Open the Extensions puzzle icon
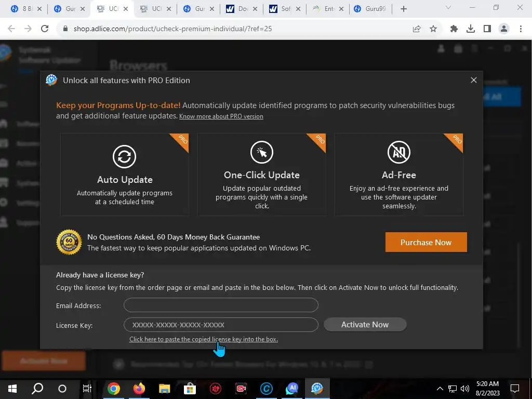Image resolution: width=532 pixels, height=399 pixels. 454,29
